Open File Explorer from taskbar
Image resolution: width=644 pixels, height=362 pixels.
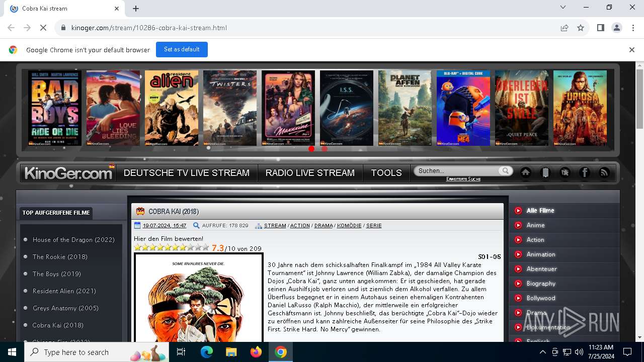[x=231, y=352]
